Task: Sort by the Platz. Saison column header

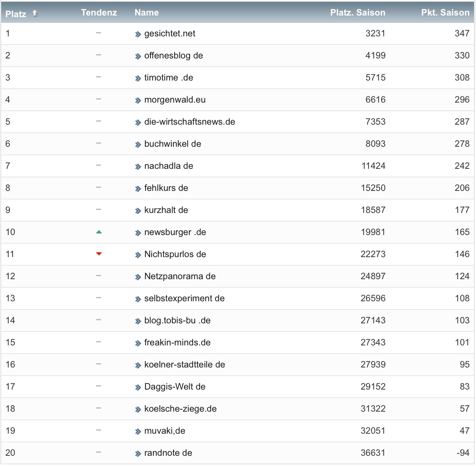Action: pos(358,12)
